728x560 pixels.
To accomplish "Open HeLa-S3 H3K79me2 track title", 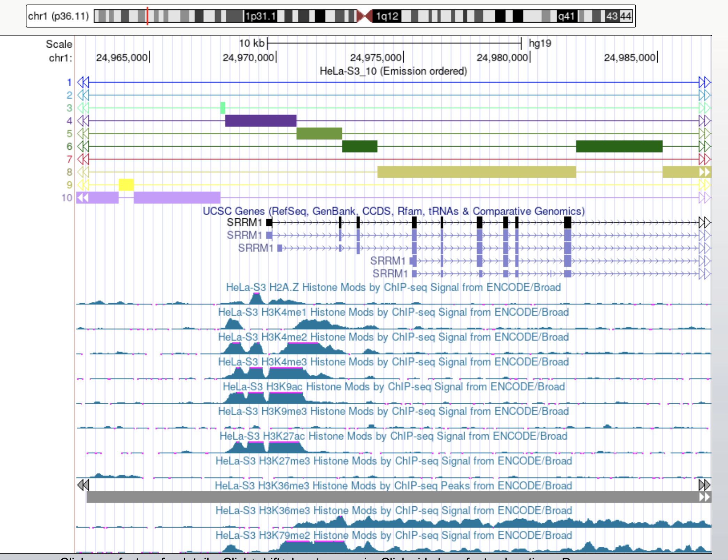I will tap(394, 535).
